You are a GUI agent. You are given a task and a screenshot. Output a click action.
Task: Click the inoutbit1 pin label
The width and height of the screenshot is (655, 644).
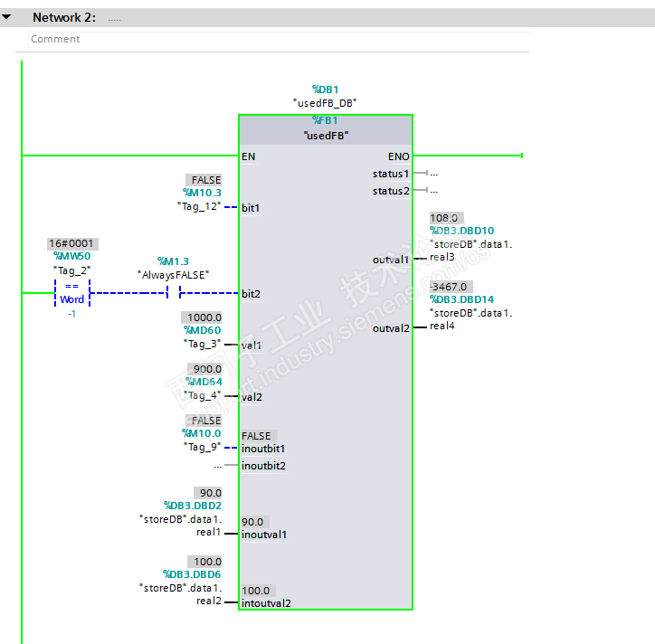click(x=263, y=449)
